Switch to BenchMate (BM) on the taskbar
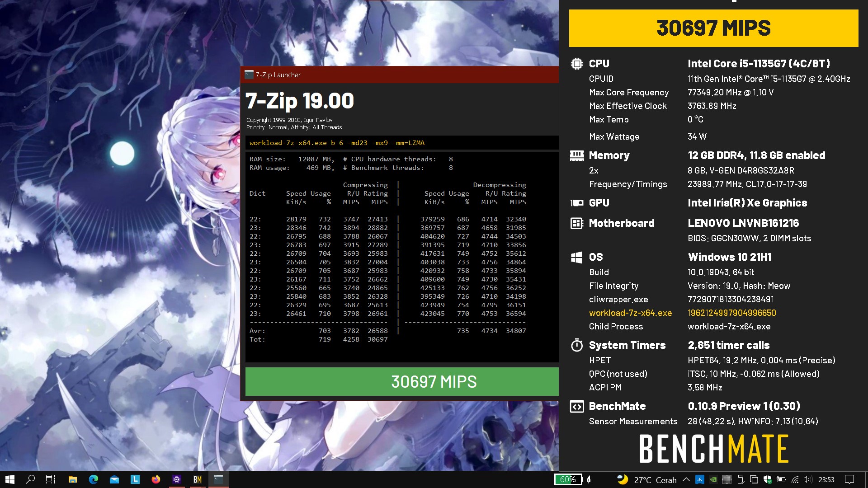The image size is (868, 488). pos(198,479)
